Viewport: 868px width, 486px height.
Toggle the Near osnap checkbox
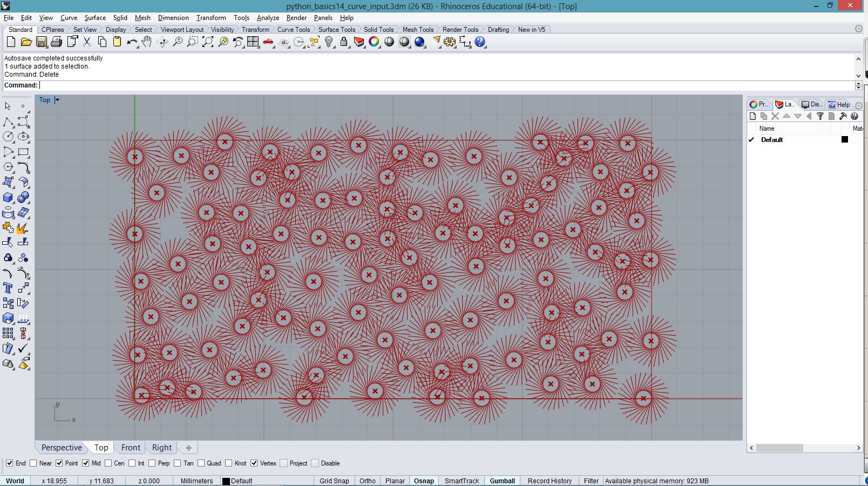tap(33, 463)
